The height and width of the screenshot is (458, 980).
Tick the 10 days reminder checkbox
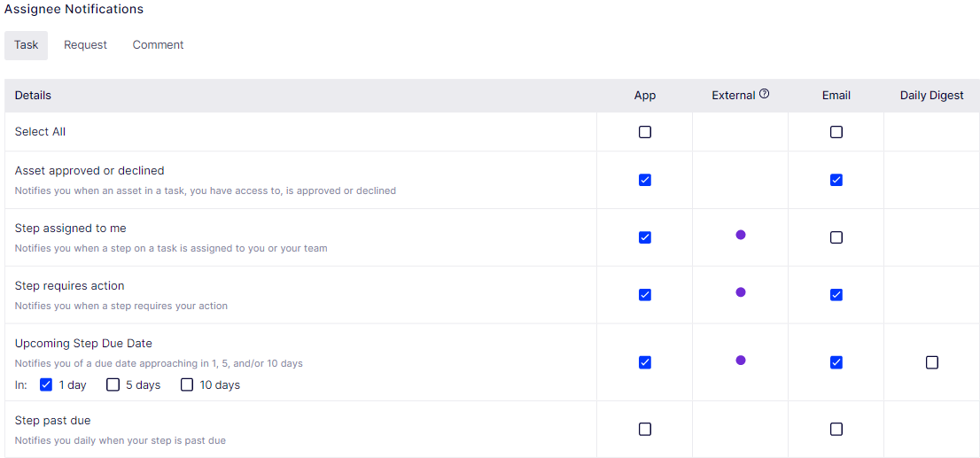(x=186, y=384)
